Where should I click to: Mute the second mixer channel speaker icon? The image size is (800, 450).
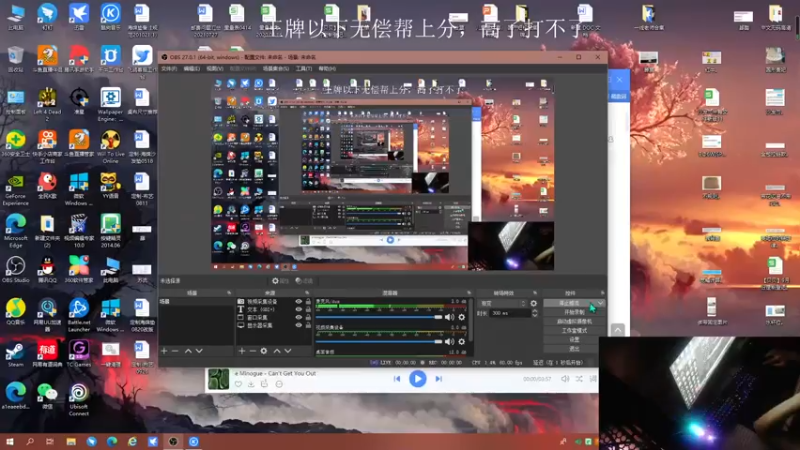[449, 341]
